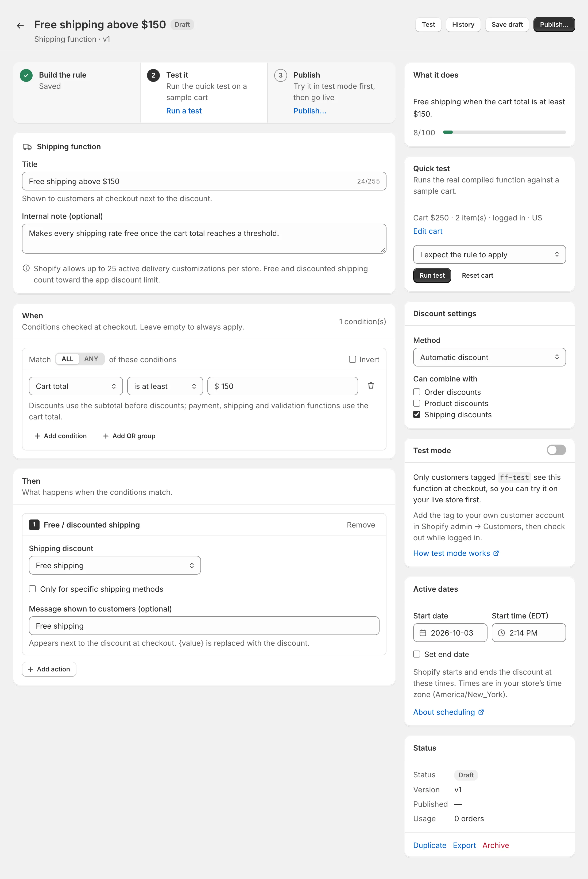The height and width of the screenshot is (879, 588).
Task: Turn on the Test mode switch
Action: click(x=556, y=450)
